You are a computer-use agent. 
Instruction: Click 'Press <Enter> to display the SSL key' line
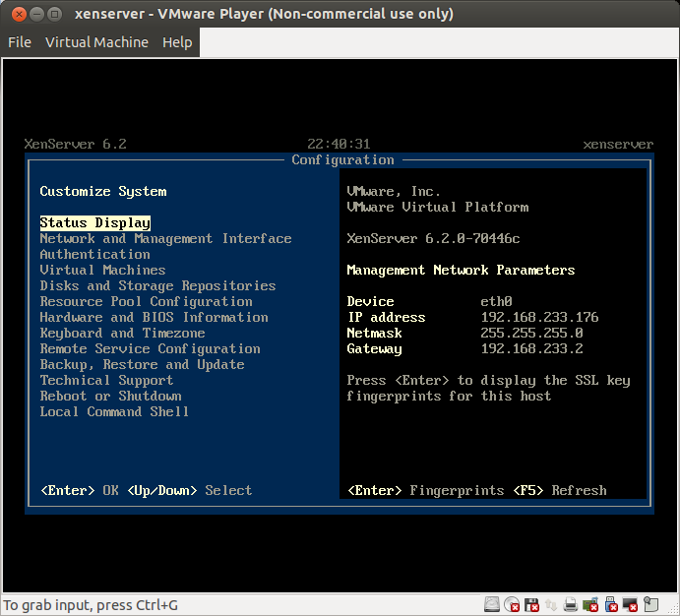click(x=488, y=381)
